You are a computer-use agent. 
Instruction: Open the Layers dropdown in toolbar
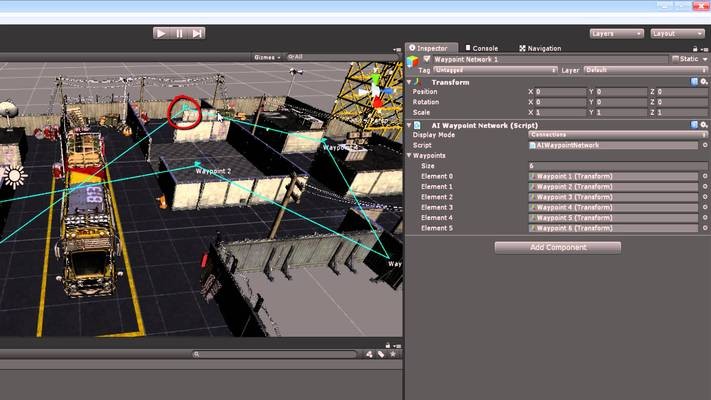(615, 33)
